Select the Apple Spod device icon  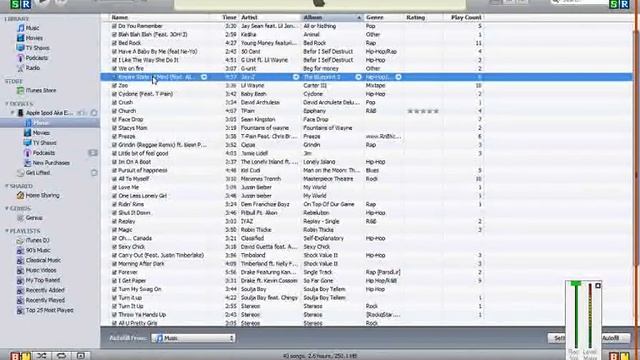coord(20,113)
